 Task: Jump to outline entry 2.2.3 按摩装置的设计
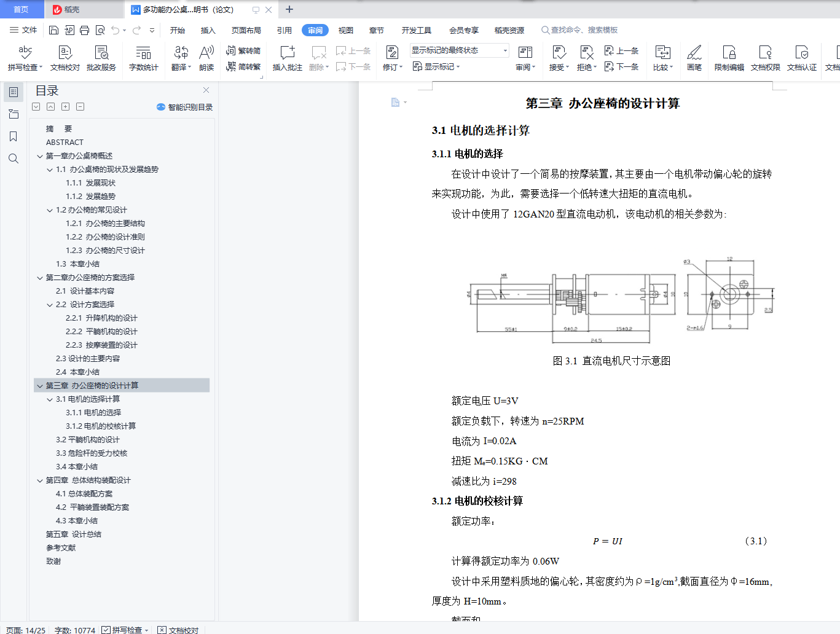point(101,345)
